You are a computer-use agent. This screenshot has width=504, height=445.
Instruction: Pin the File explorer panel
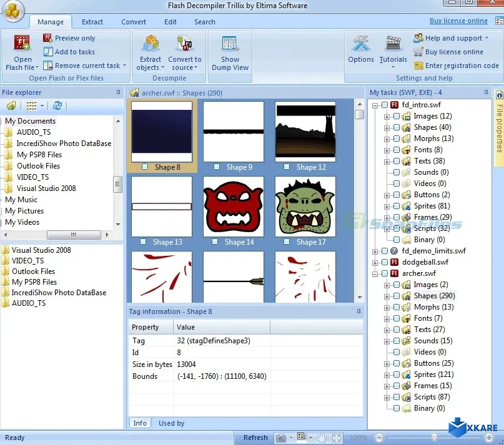[118, 92]
